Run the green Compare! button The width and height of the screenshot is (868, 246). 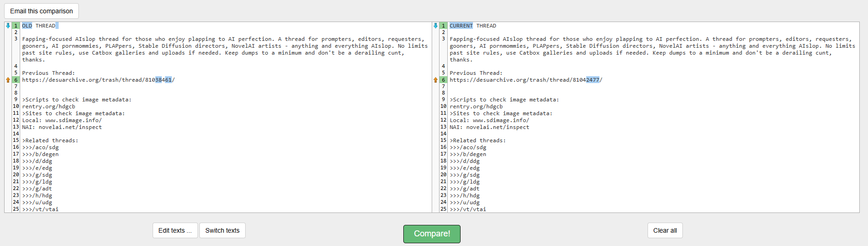432,234
